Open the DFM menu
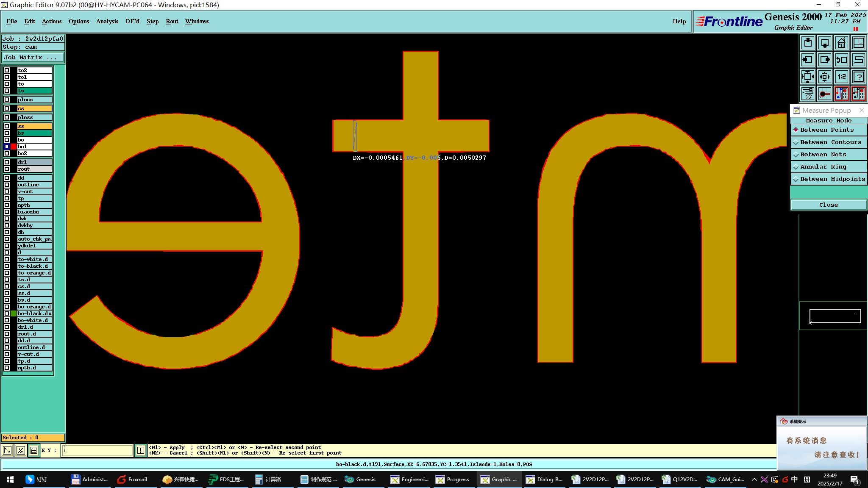The width and height of the screenshot is (868, 488). 132,21
